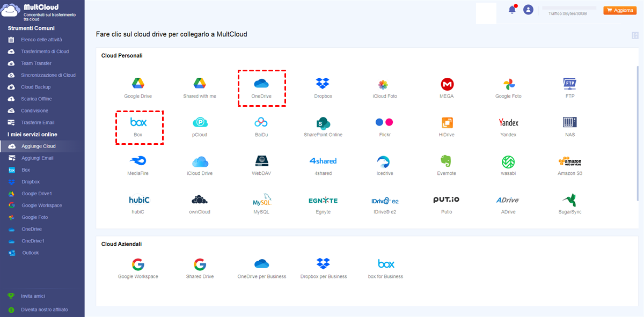
Task: Choose the Shared Drive business icon
Action: point(200,269)
